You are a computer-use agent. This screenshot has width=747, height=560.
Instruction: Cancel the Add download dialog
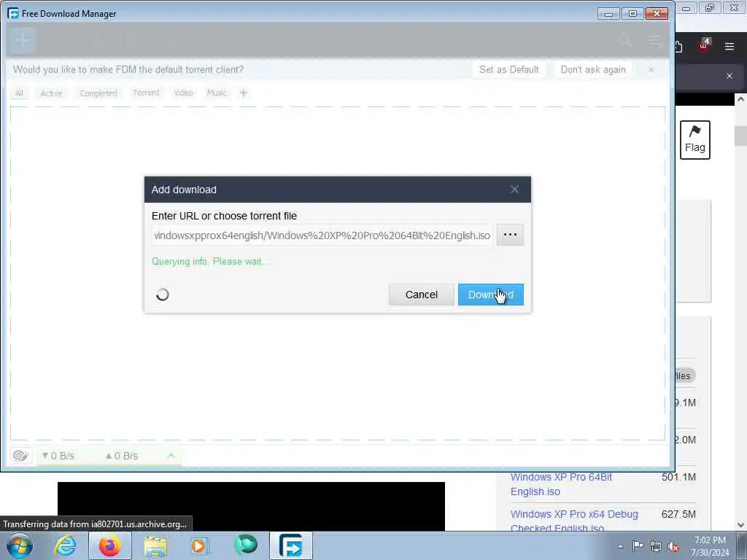click(421, 295)
